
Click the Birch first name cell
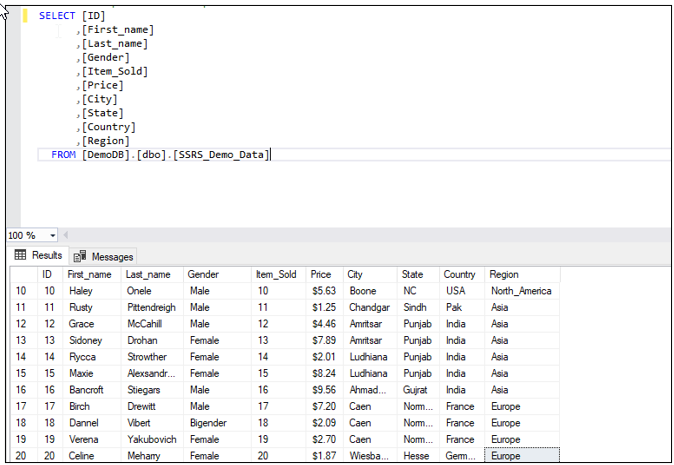pyautogui.click(x=92, y=407)
